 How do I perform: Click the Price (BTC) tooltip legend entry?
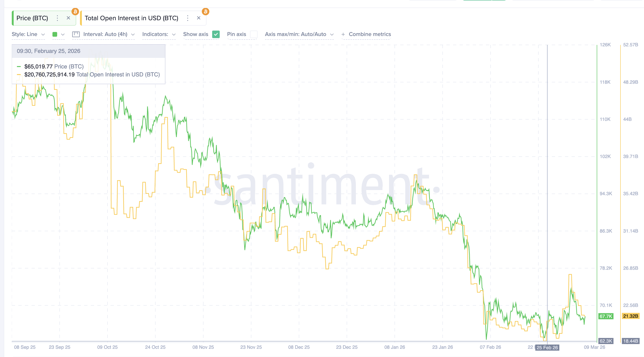point(54,67)
